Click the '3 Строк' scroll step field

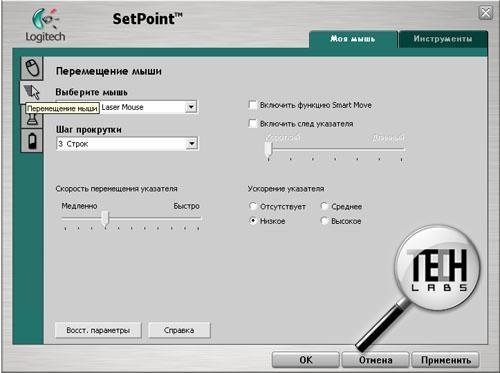[127, 144]
